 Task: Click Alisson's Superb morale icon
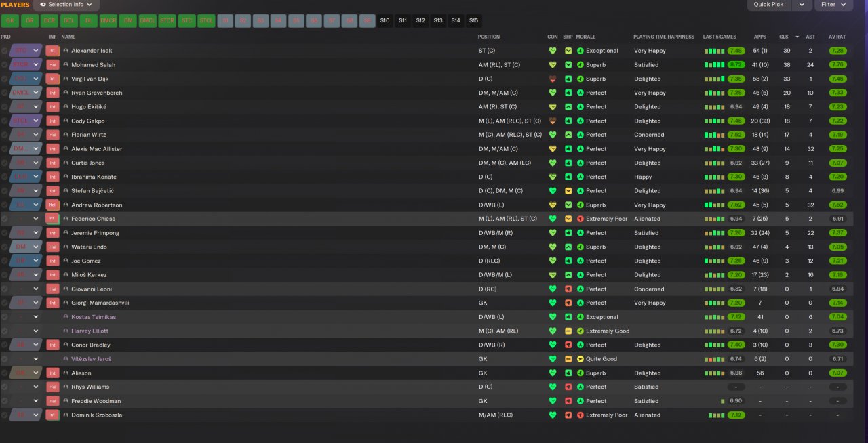[x=580, y=373]
